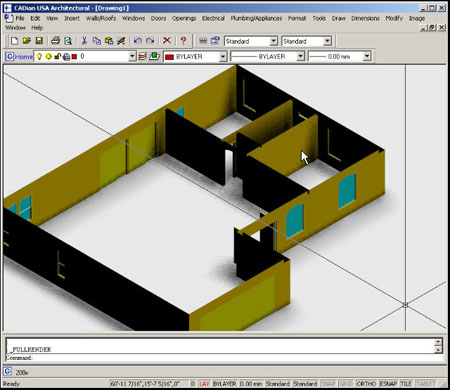The image size is (450, 390).
Task: Click the Print Preview magnifier icon
Action: [x=68, y=41]
